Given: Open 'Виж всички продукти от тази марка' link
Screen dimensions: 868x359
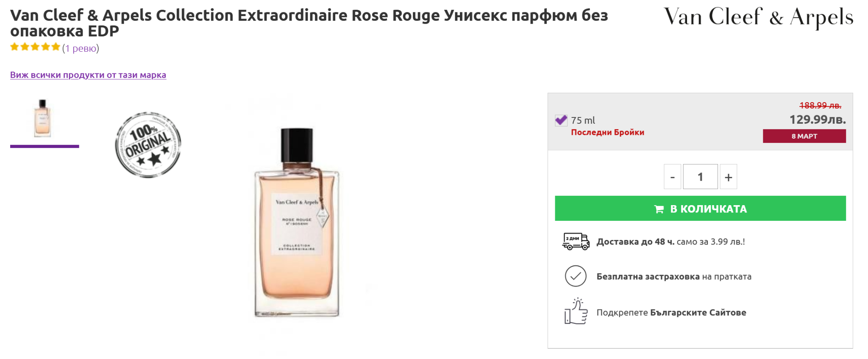Looking at the screenshot, I should (88, 75).
